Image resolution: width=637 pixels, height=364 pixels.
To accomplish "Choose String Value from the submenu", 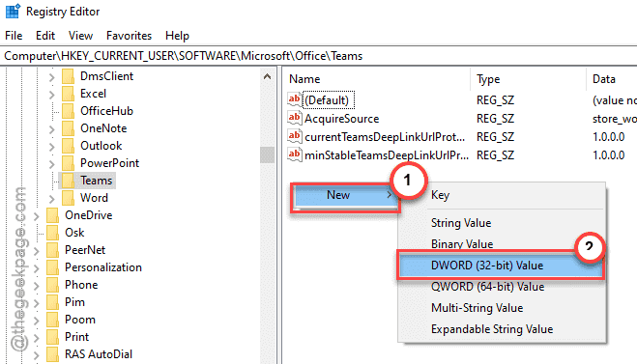I will pos(502,223).
